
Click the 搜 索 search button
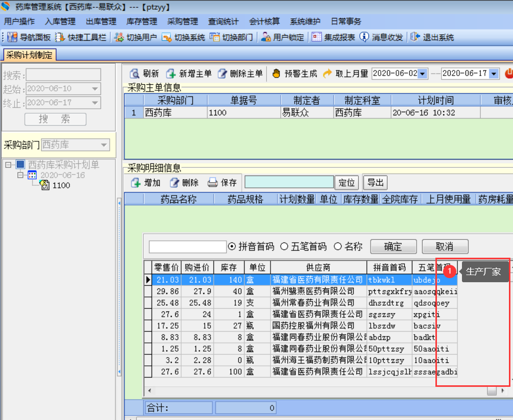click(55, 119)
